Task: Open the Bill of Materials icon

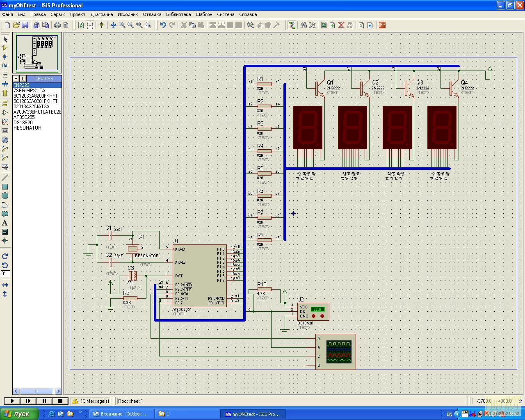Action: tap(361, 25)
